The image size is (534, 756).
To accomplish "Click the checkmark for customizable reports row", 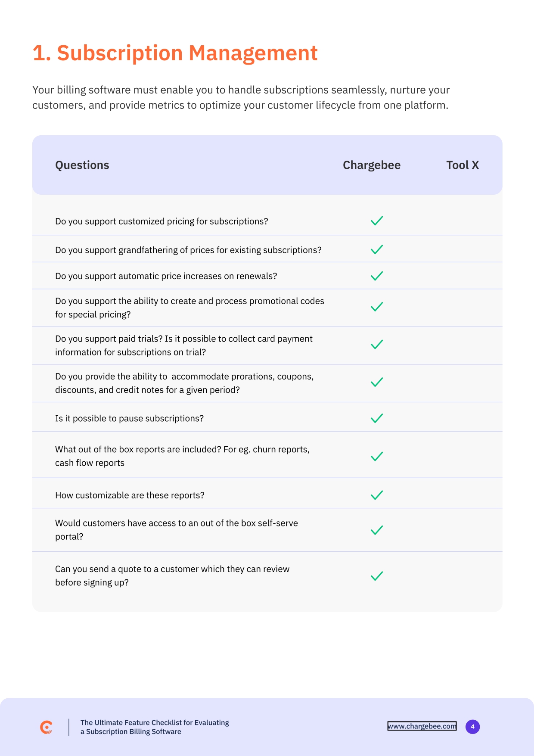I will 377,495.
